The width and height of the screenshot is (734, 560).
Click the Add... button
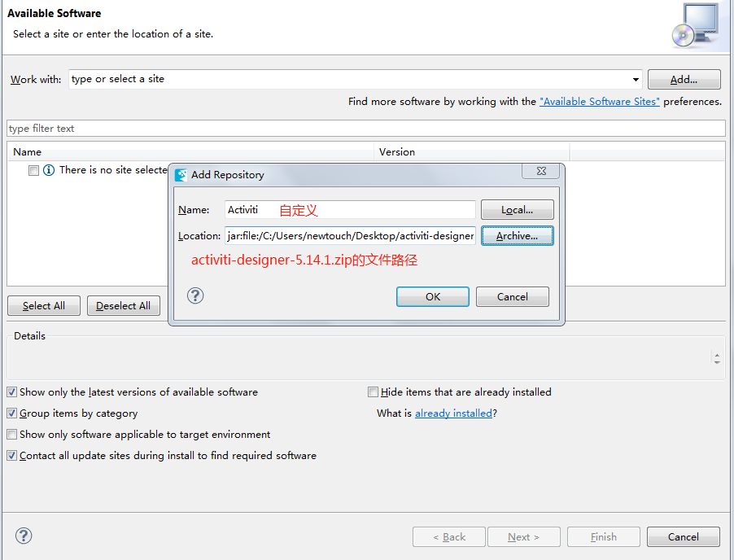click(x=684, y=79)
